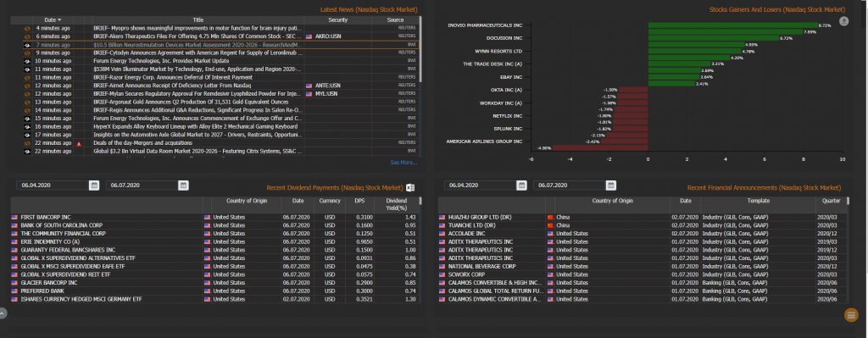Download the Gainers and Losers chart
This screenshot has width=868, height=338.
pos(843,21)
